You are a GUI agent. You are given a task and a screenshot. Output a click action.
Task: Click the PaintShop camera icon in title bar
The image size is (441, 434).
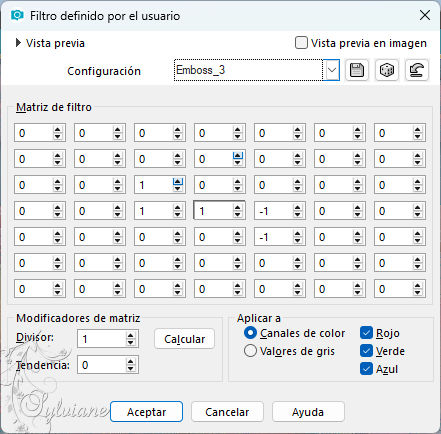(x=17, y=15)
